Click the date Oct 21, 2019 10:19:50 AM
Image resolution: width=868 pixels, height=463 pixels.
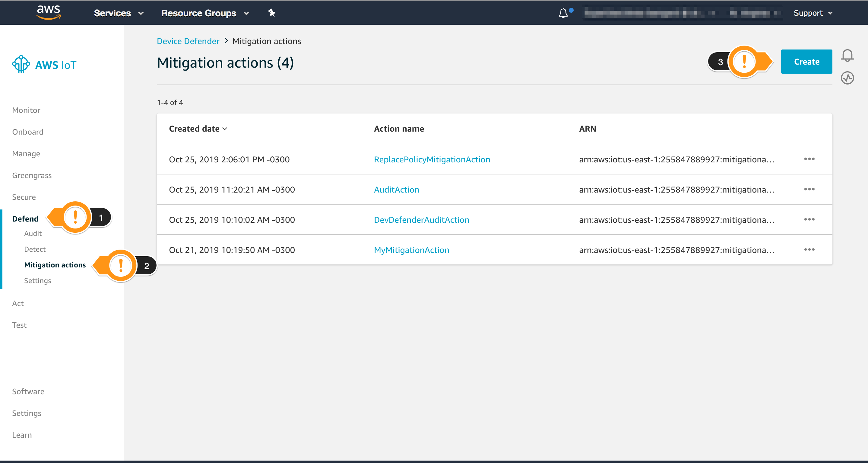232,250
